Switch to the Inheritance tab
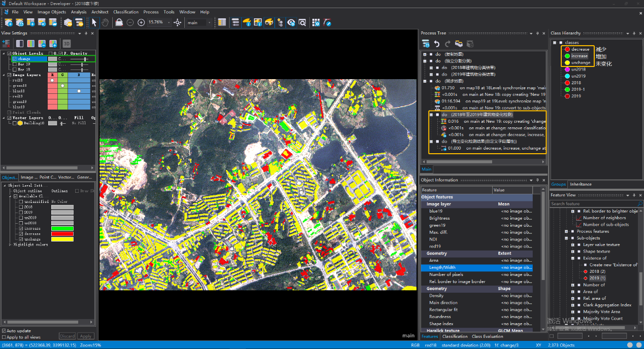 click(x=581, y=184)
